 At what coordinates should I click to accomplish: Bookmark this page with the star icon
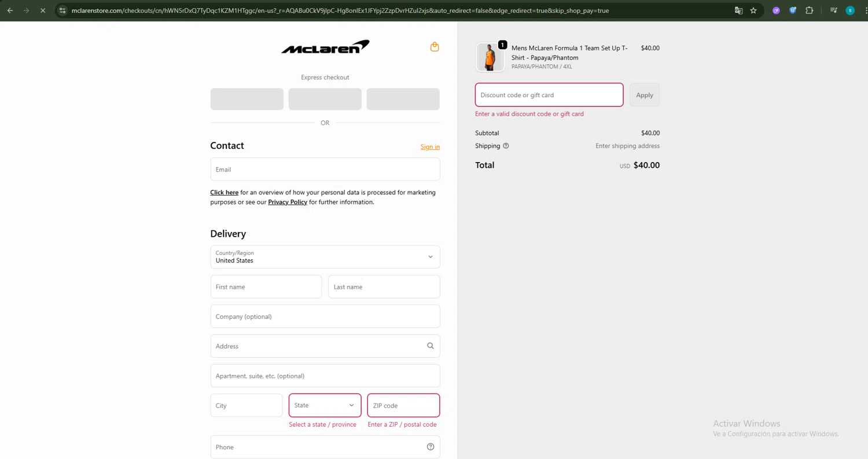[x=753, y=10]
